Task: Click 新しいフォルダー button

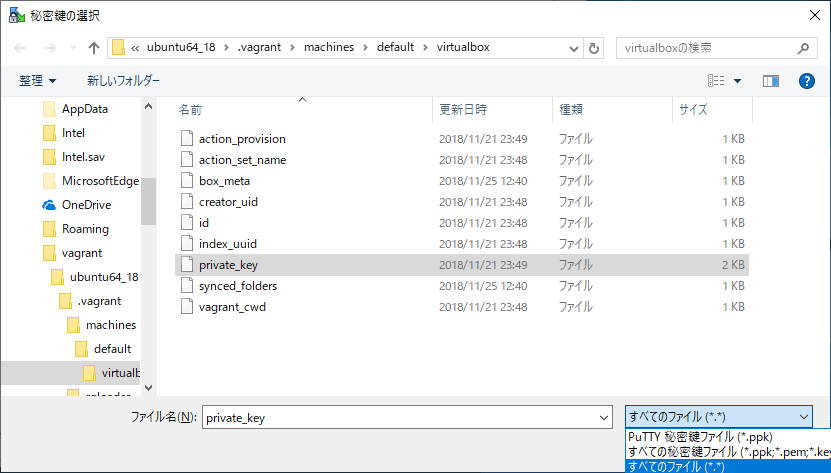Action: click(x=123, y=81)
